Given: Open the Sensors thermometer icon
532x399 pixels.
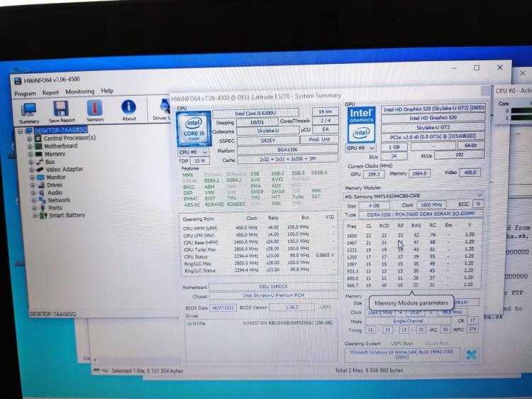Looking at the screenshot, I should coord(94,108).
